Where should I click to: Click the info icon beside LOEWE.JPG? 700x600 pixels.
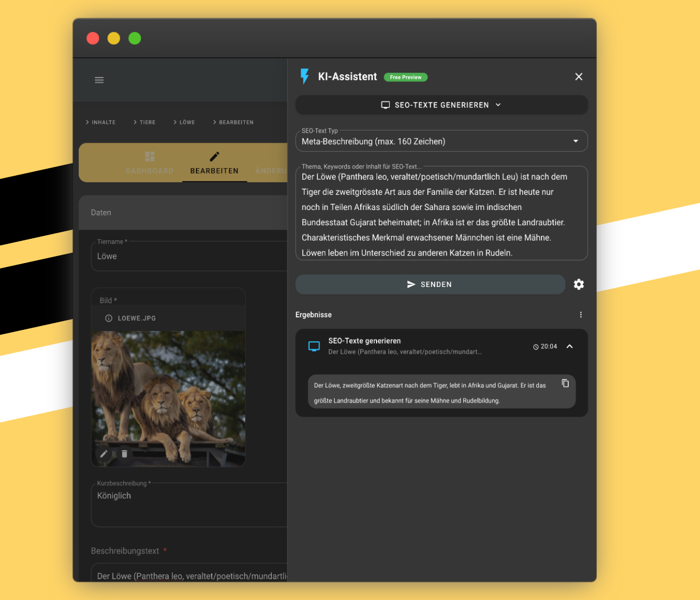[108, 318]
